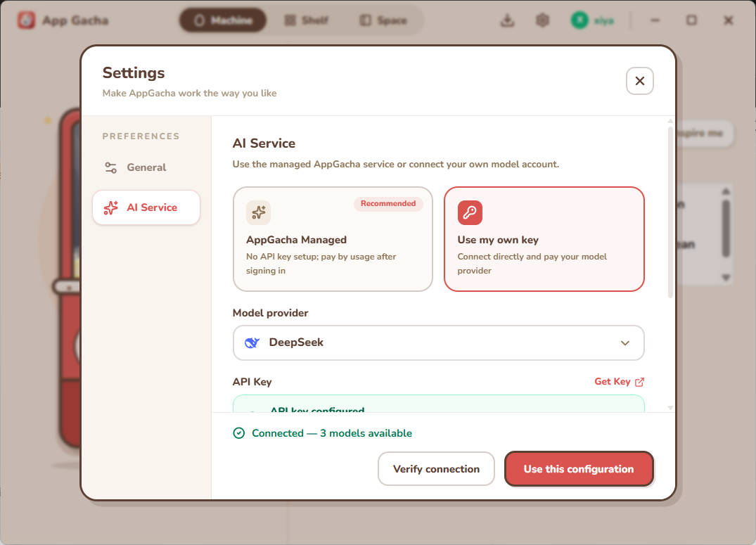Open General preferences
The width and height of the screenshot is (756, 545).
pyautogui.click(x=146, y=167)
